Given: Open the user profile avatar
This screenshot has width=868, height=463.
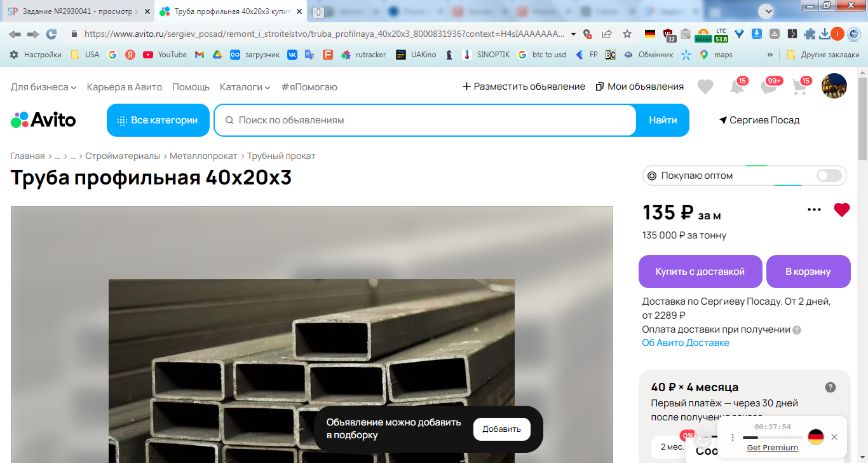Looking at the screenshot, I should (x=834, y=86).
